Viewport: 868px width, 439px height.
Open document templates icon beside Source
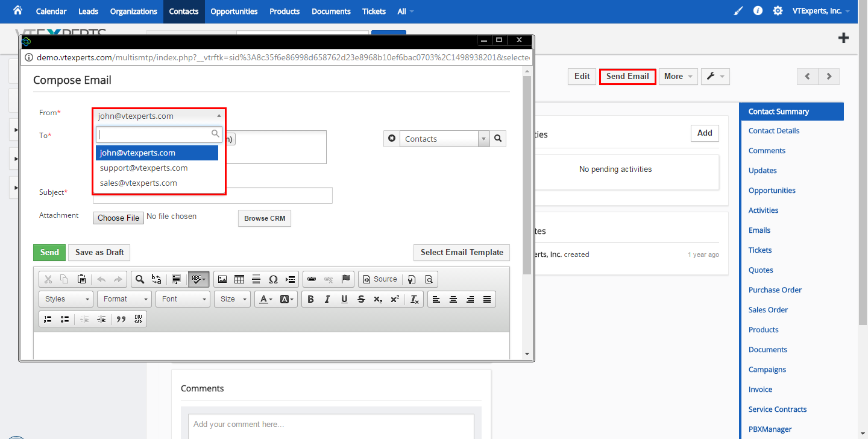(412, 279)
